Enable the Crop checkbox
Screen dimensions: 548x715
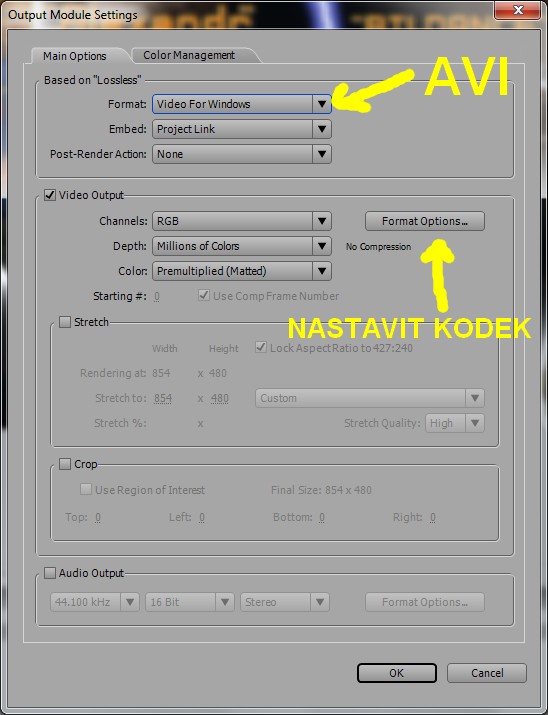point(65,464)
